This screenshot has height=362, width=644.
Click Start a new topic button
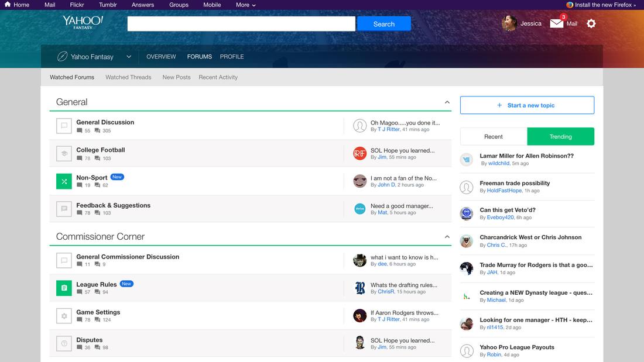(527, 105)
